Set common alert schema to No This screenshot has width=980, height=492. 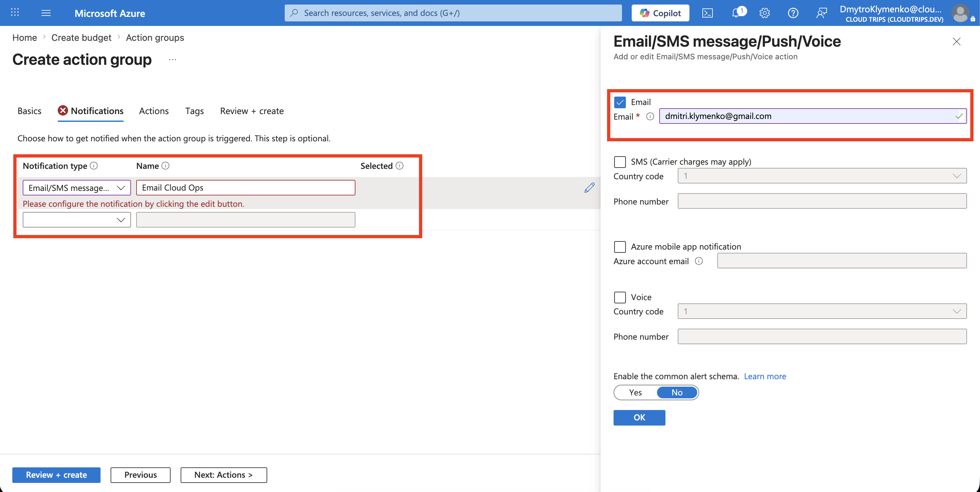[x=677, y=392]
